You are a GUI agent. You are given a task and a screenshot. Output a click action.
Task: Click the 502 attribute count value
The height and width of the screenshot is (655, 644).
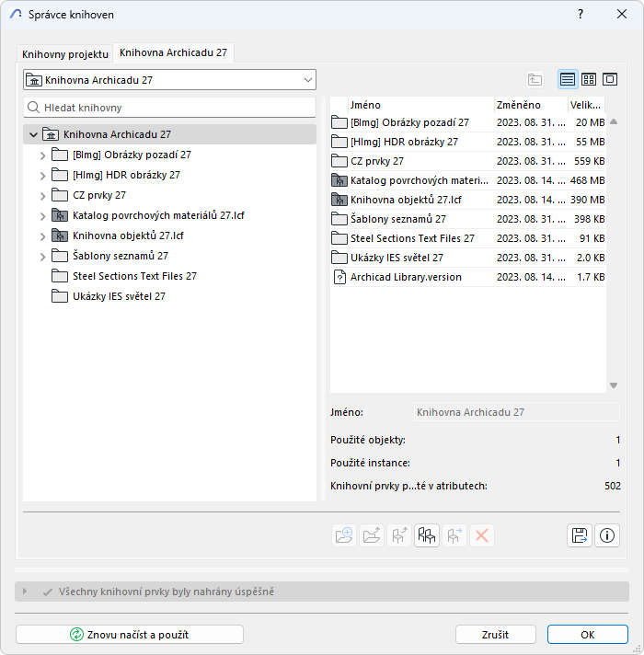612,486
